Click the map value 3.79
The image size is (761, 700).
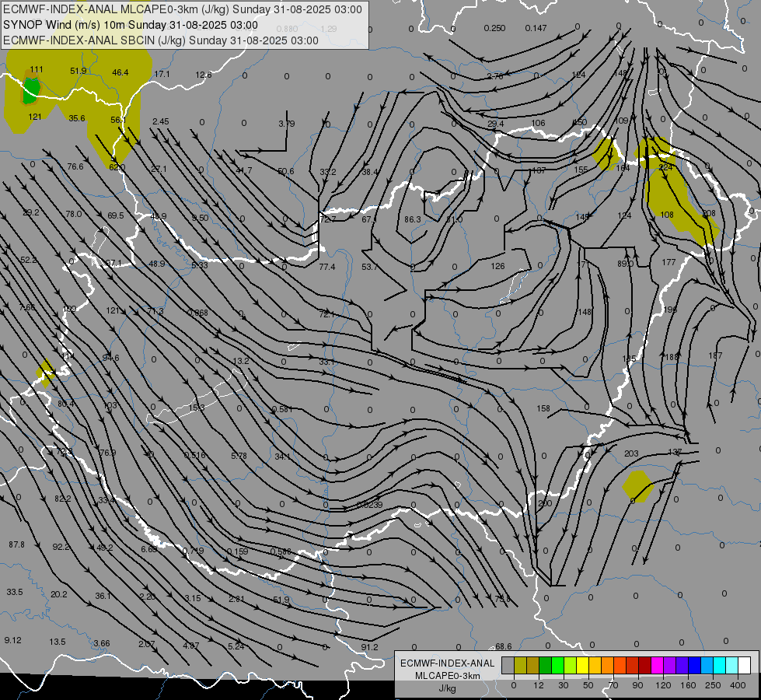(286, 124)
